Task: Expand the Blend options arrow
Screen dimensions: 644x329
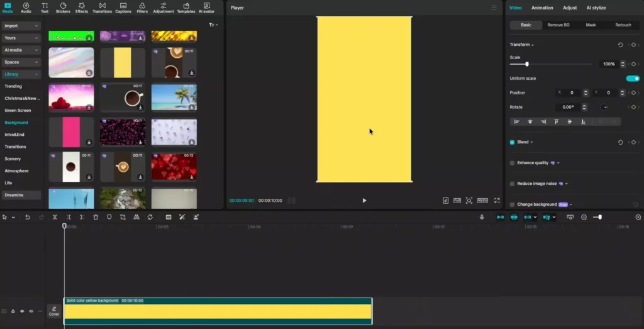Action: point(532,142)
